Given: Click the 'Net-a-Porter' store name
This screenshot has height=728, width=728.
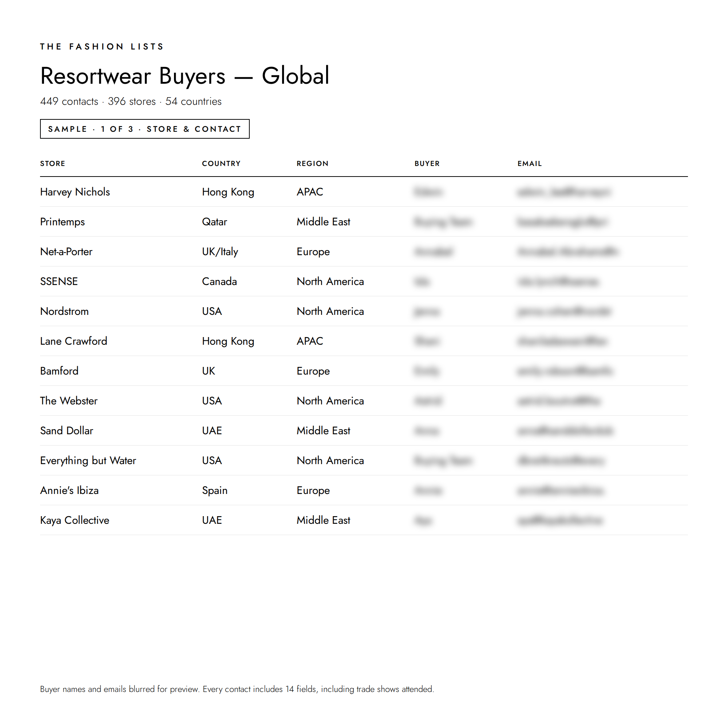Looking at the screenshot, I should (66, 251).
